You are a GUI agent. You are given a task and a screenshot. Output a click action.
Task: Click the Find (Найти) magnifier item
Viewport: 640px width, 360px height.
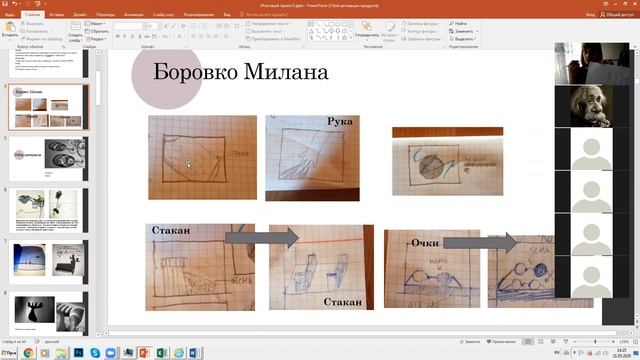(458, 24)
